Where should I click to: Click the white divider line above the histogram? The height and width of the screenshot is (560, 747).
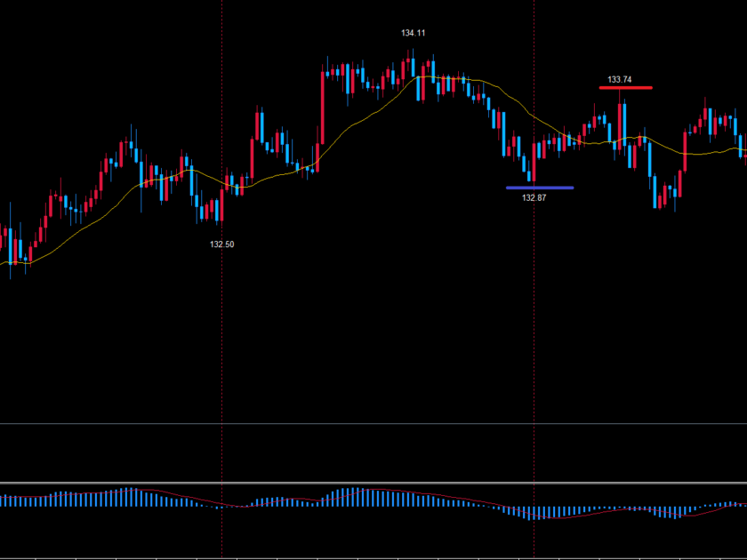373,484
